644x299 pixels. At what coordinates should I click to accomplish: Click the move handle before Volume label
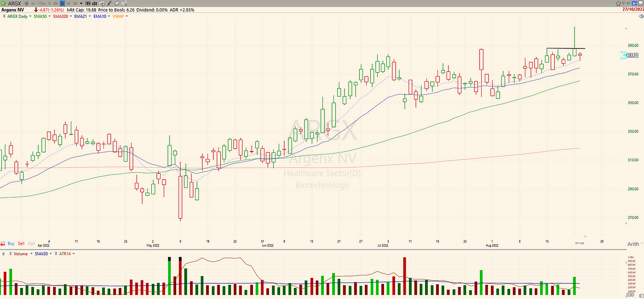coord(11,253)
